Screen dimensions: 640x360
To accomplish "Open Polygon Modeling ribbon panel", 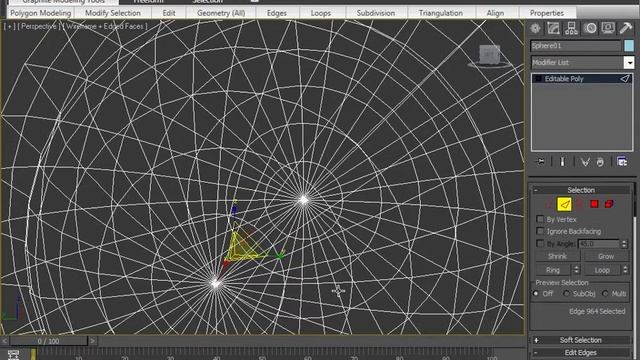I will tap(40, 13).
